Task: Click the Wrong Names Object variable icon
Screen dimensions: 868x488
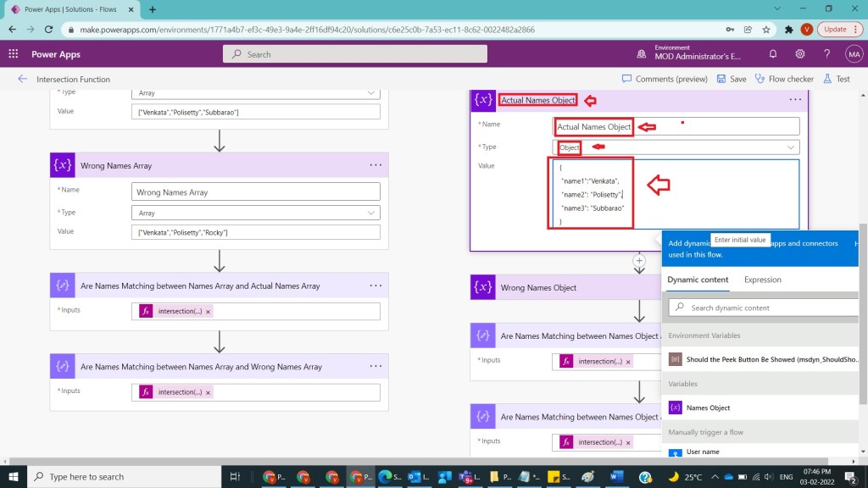Action: [483, 287]
